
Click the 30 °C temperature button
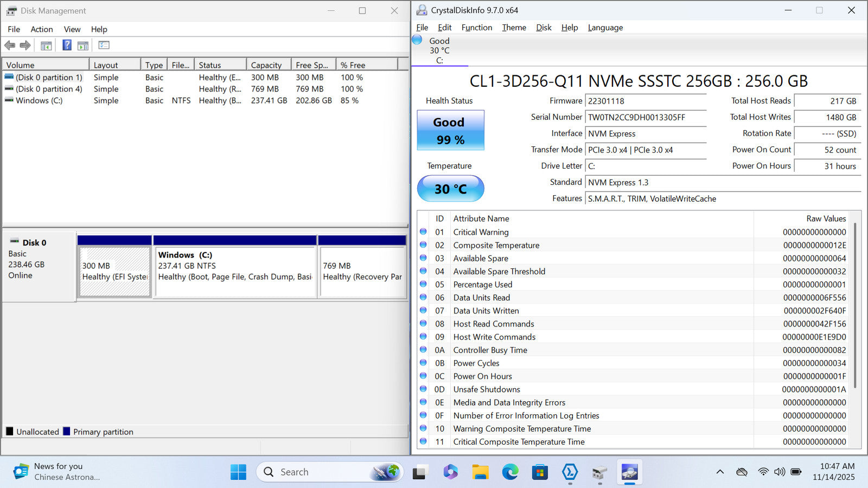pos(450,189)
